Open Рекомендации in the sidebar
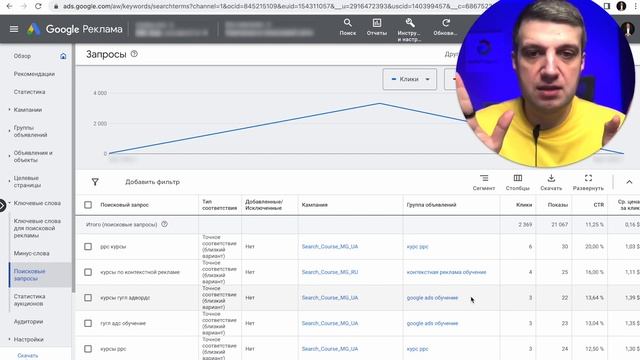Screen dimensions: 640x360 [34, 74]
